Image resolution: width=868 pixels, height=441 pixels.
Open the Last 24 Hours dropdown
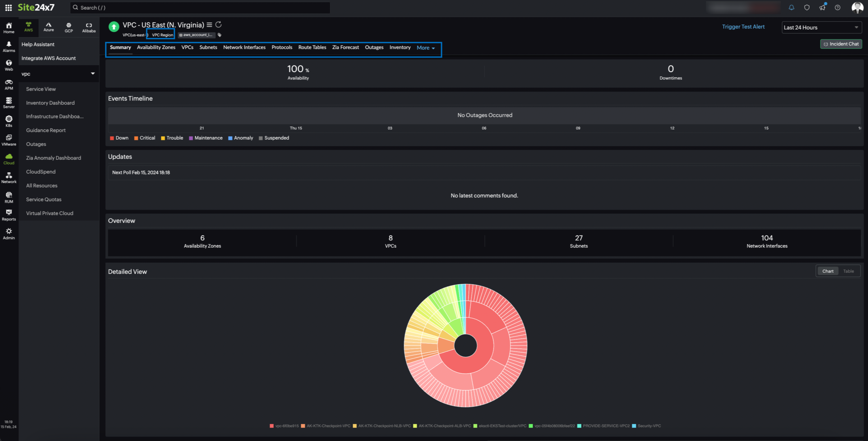pos(821,27)
